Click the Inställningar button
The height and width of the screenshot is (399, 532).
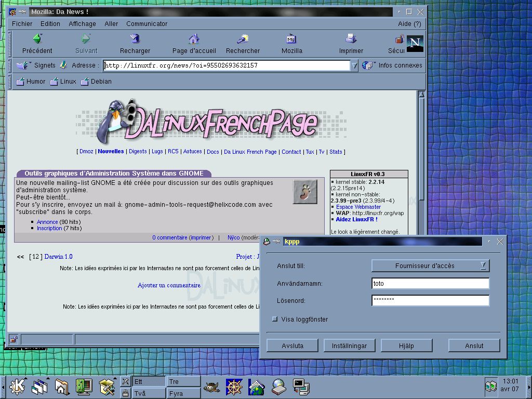[x=349, y=345]
